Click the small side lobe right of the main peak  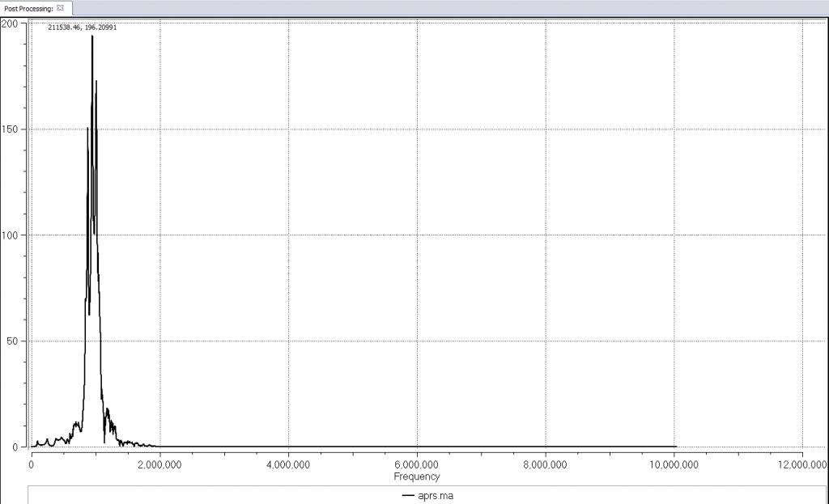pyautogui.click(x=108, y=411)
